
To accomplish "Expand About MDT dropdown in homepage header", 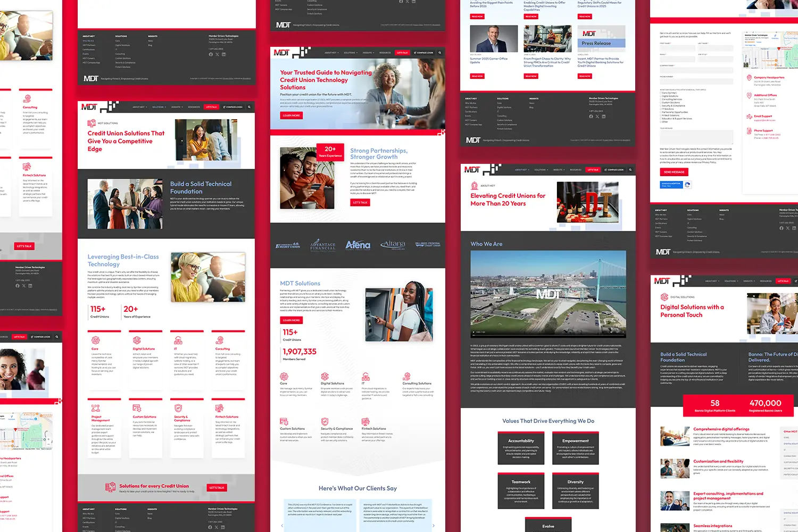I will pos(331,53).
